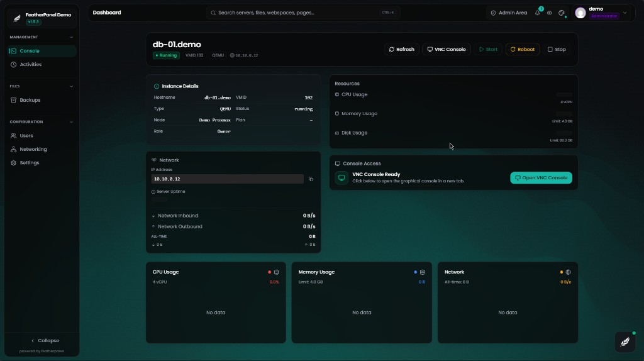Click the globe icon on Network card
The height and width of the screenshot is (361, 644).
pos(568,272)
